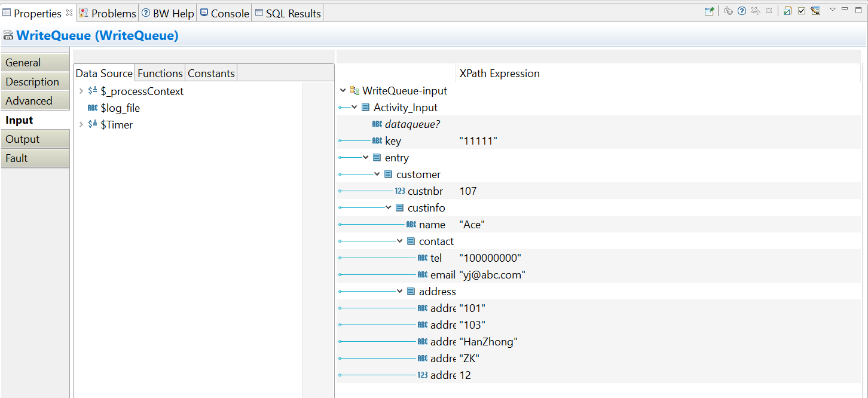Expand the $Timer data source node

[81, 125]
